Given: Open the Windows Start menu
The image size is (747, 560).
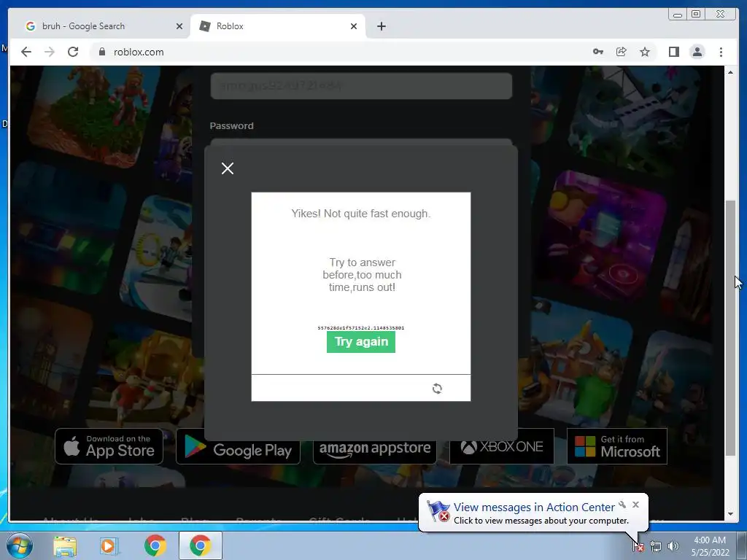Looking at the screenshot, I should pos(20,545).
